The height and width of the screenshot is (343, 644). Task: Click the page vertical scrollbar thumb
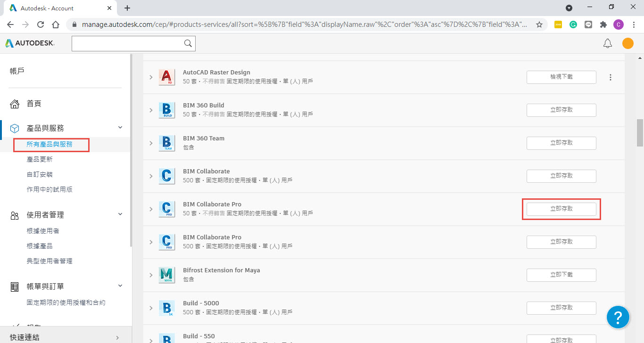tap(640, 133)
